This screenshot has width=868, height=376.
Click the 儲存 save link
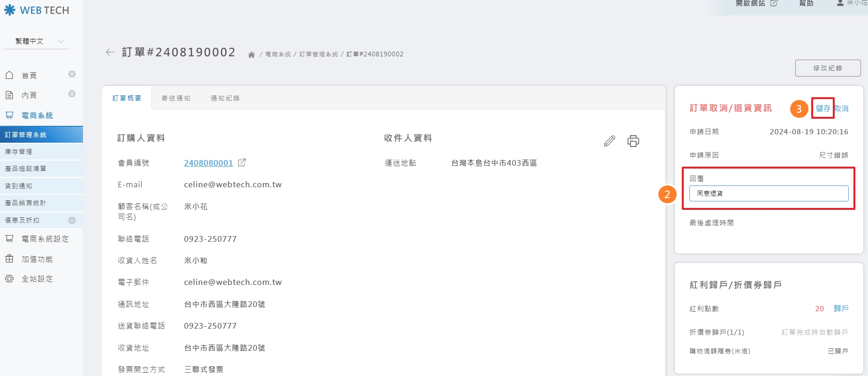tap(823, 108)
